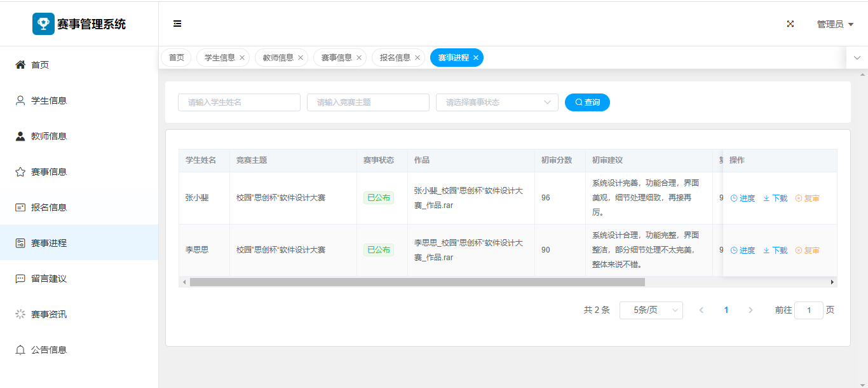Open 公告信息 bell icon in sidebar
This screenshot has width=868, height=388.
[x=20, y=350]
